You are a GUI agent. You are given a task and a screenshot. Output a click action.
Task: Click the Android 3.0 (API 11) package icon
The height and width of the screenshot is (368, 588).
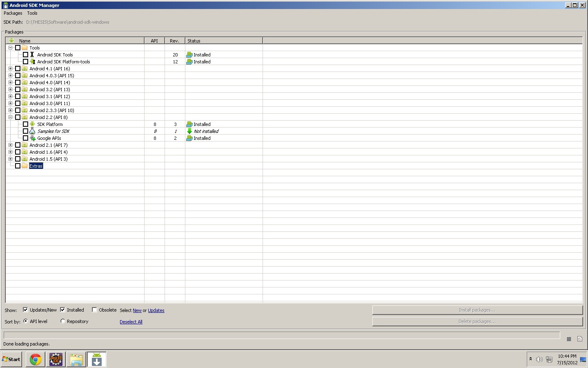click(x=24, y=103)
